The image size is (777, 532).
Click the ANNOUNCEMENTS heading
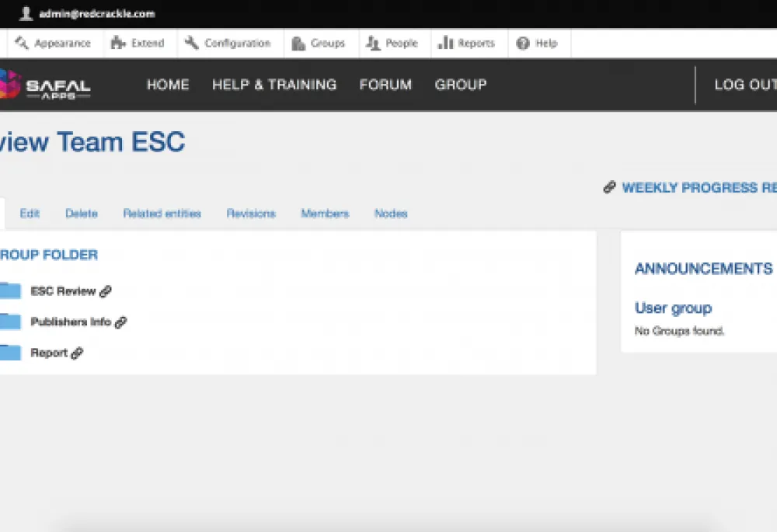[x=704, y=269]
